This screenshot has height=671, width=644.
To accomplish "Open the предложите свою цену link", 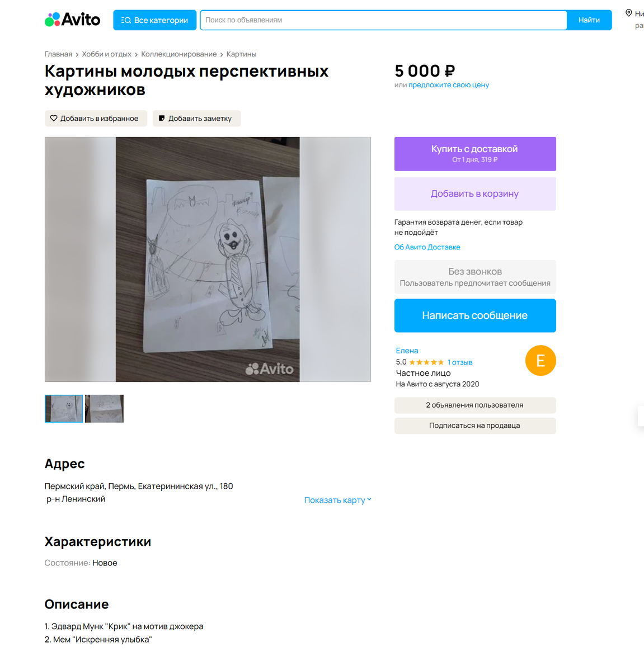I will pos(449,85).
